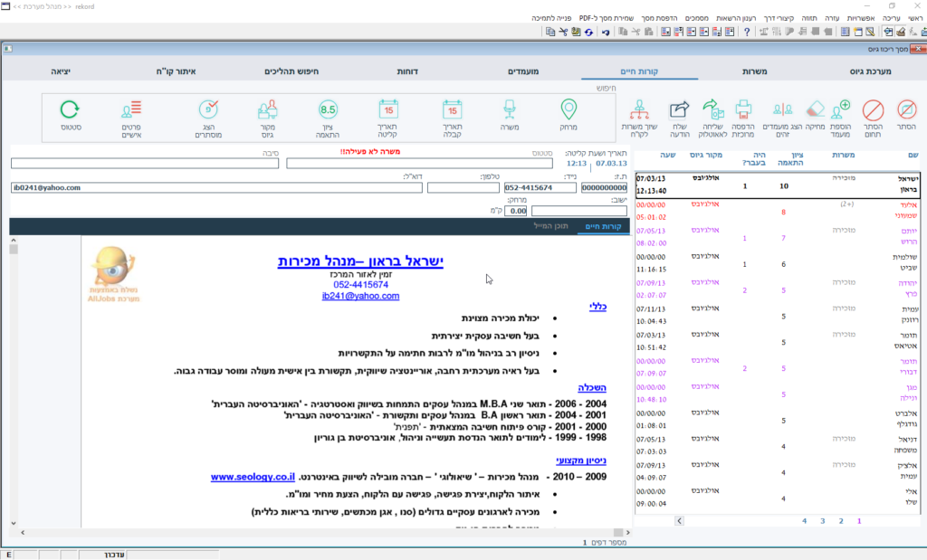Click the blue refresh arrows toolbar icon
Screen dimensions: 927x560
pos(588,32)
